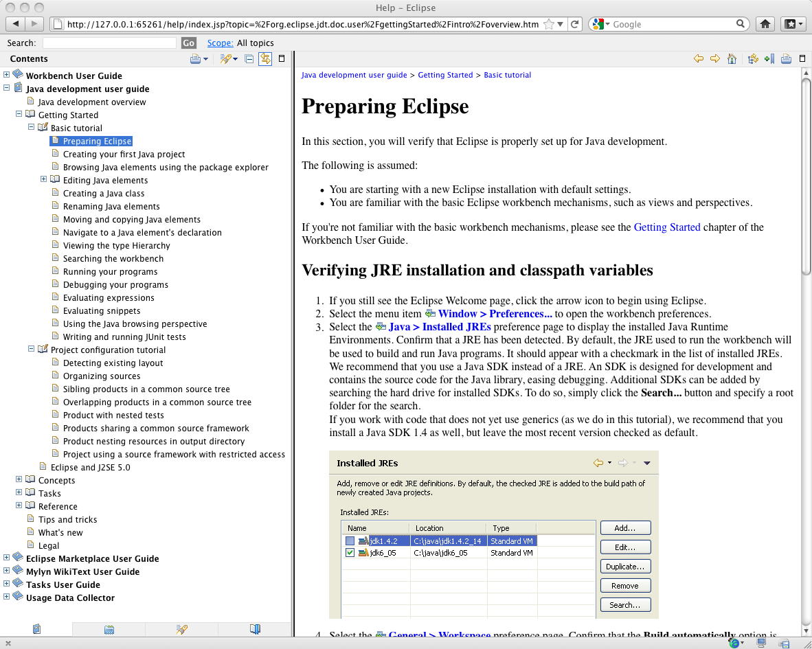
Task: Switch to the Index view tab at bottom
Action: click(109, 629)
